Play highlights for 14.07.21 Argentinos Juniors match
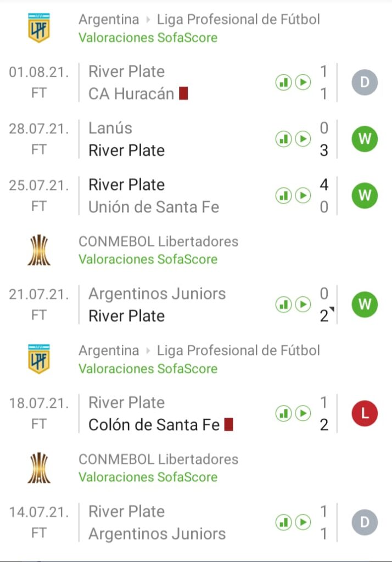392x562 pixels. (x=303, y=522)
